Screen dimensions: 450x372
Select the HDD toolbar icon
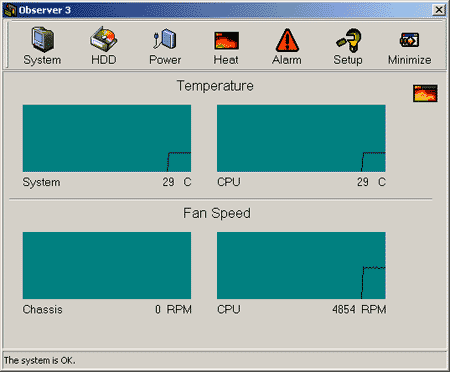104,46
